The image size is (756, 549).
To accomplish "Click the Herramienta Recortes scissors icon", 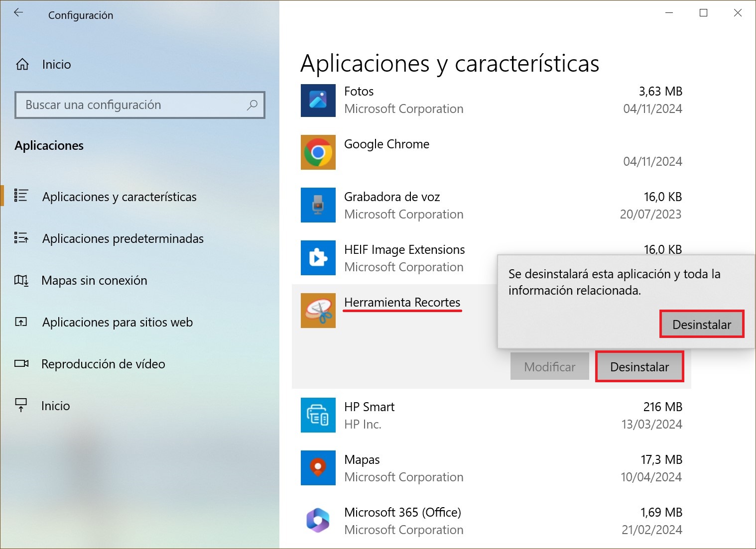I will pos(318,311).
